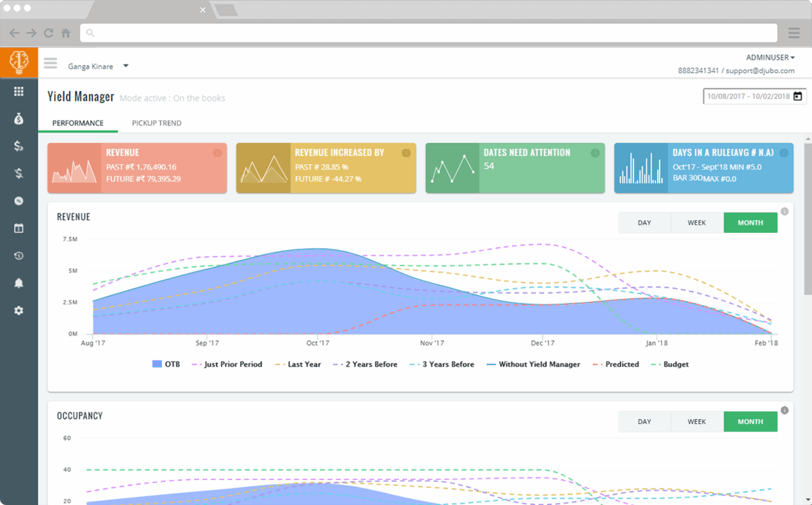Click browser back arrow
Image resolution: width=812 pixels, height=505 pixels.
click(x=14, y=32)
